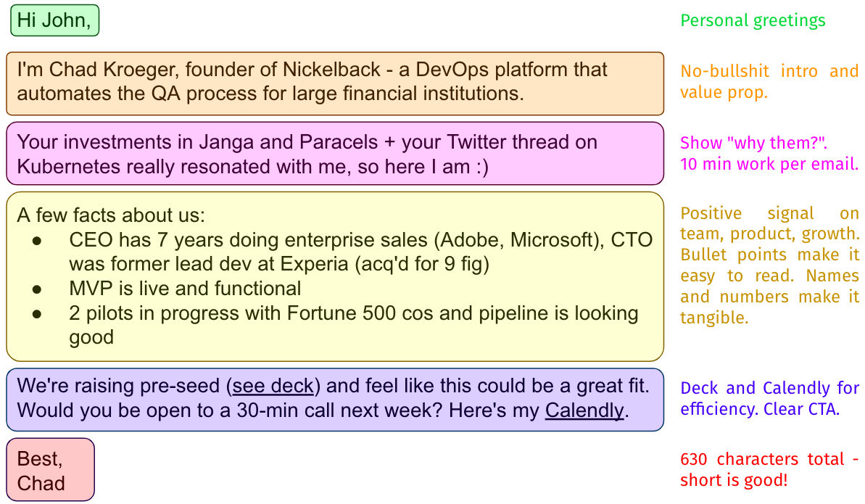Click the 'Positive signal on team' annotation
Image resolution: width=865 pixels, height=504 pixels.
pos(769,265)
